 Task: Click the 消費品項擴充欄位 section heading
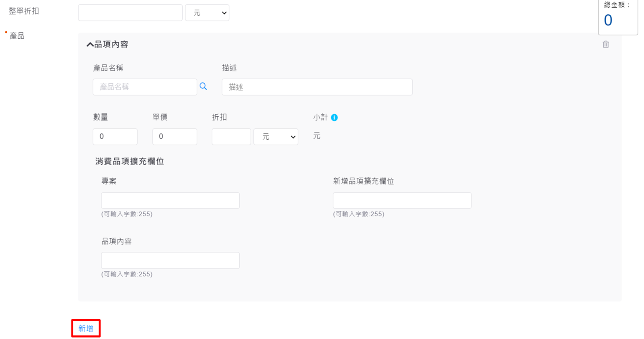(x=130, y=161)
